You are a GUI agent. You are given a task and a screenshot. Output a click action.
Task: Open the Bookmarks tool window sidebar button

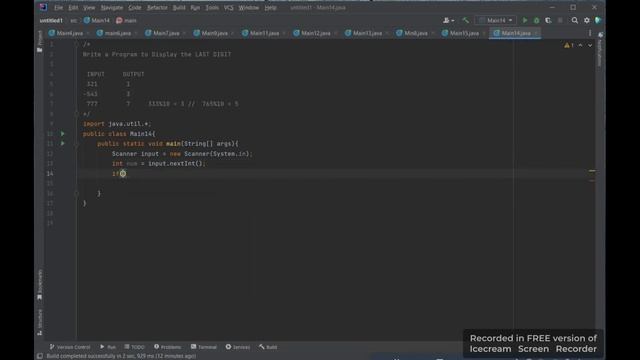click(x=40, y=284)
